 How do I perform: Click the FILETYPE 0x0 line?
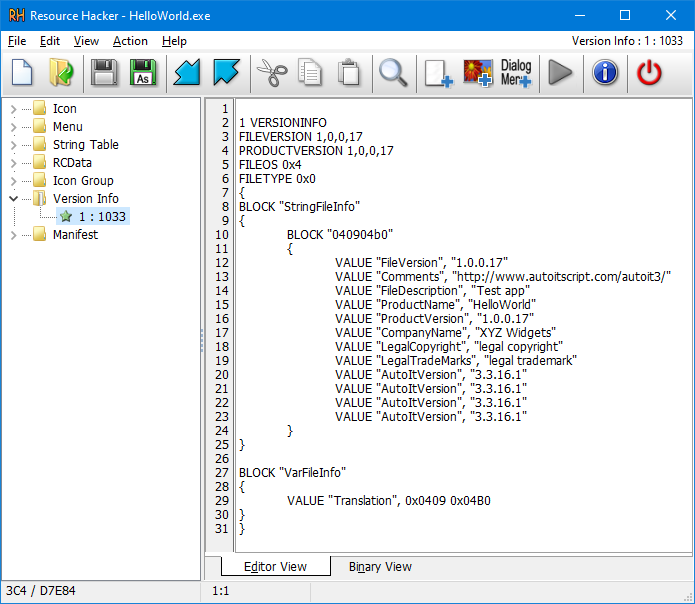coord(277,179)
